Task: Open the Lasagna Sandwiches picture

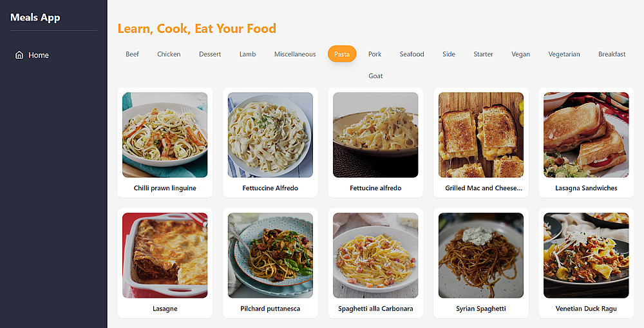Action: coord(586,135)
